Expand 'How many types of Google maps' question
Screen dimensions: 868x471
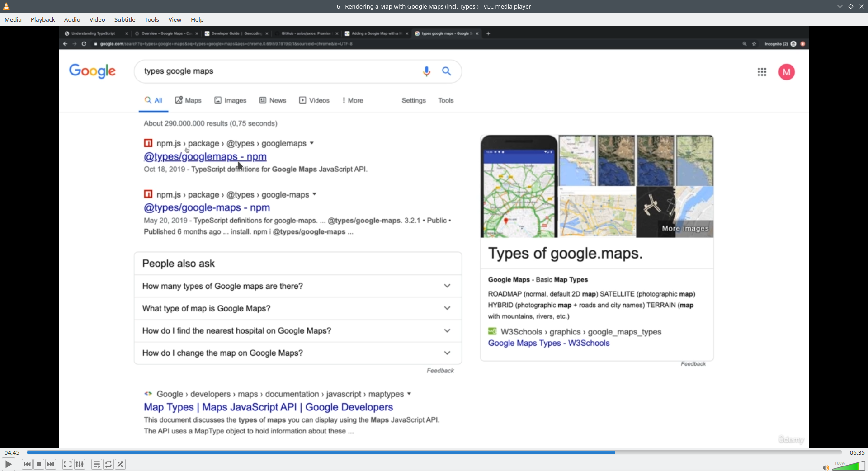(x=298, y=286)
